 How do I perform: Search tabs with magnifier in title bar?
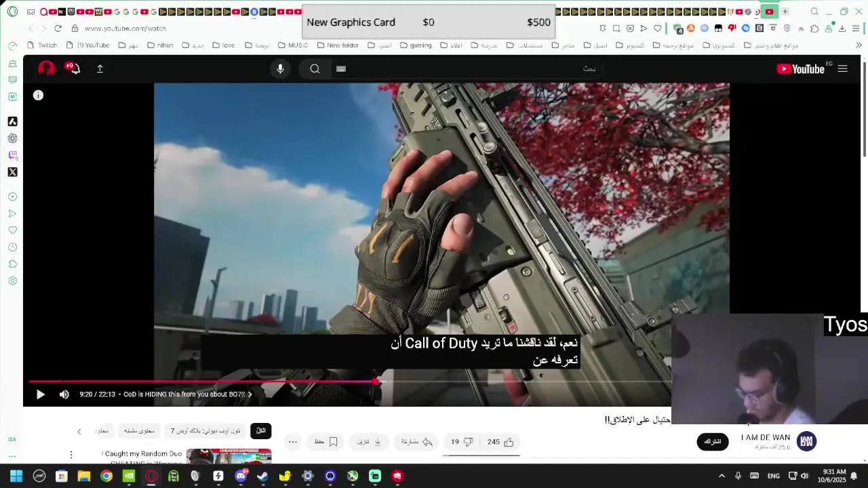[814, 12]
